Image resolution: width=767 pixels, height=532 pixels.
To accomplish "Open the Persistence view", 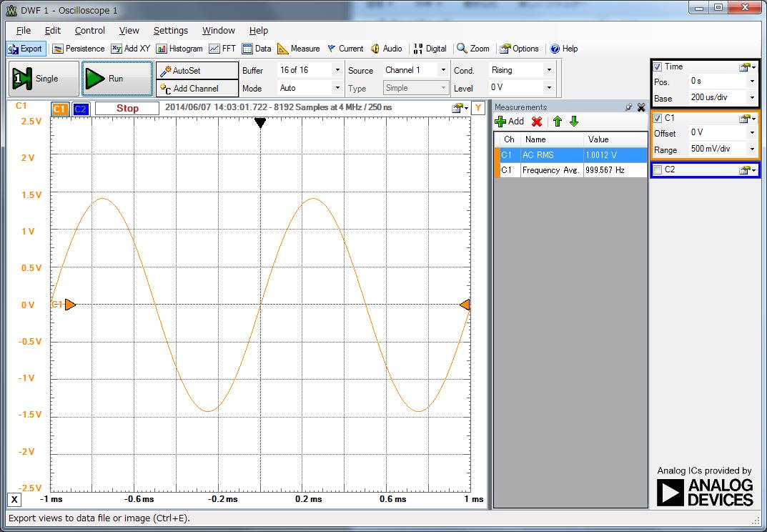I will [79, 49].
